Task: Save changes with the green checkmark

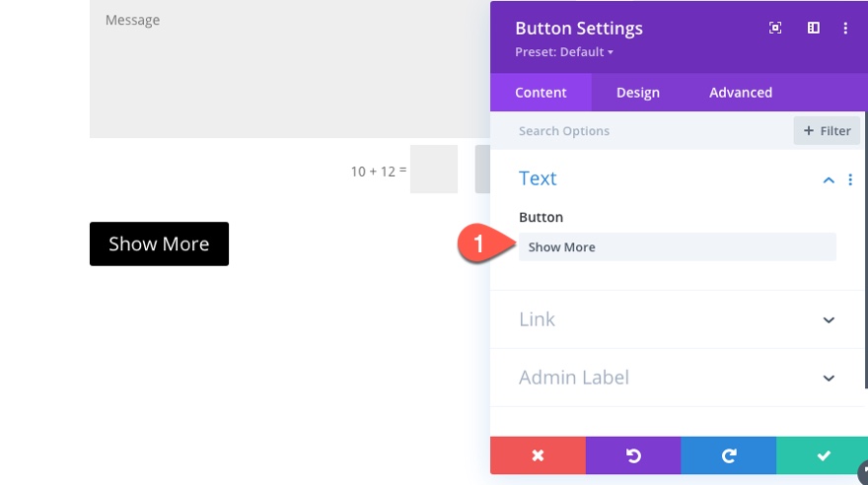Action: pyautogui.click(x=823, y=455)
